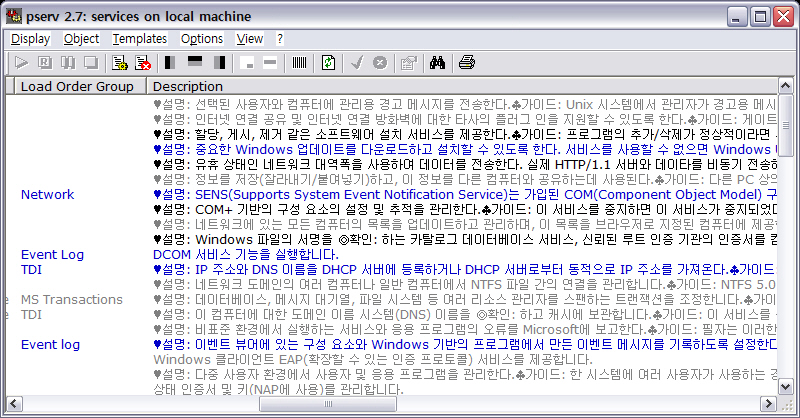The width and height of the screenshot is (800, 418).
Task: Click the pserv application title bar icon
Action: (x=14, y=16)
